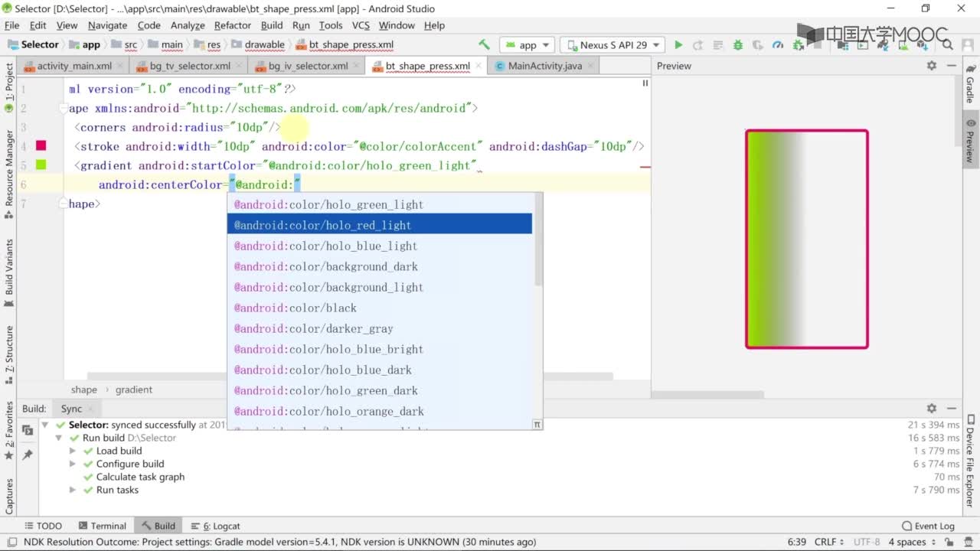Choose color/black from the autocomplete list
This screenshot has height=551, width=980.
coord(380,308)
